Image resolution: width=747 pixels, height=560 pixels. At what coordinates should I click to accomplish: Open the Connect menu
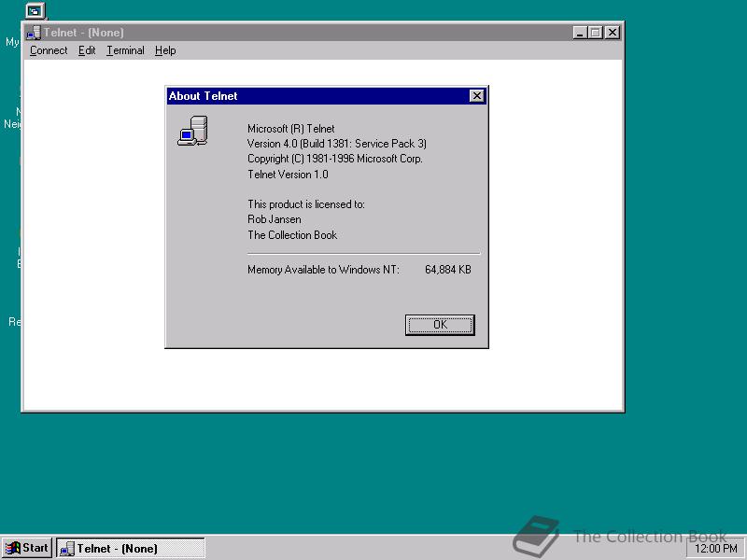pyautogui.click(x=49, y=50)
